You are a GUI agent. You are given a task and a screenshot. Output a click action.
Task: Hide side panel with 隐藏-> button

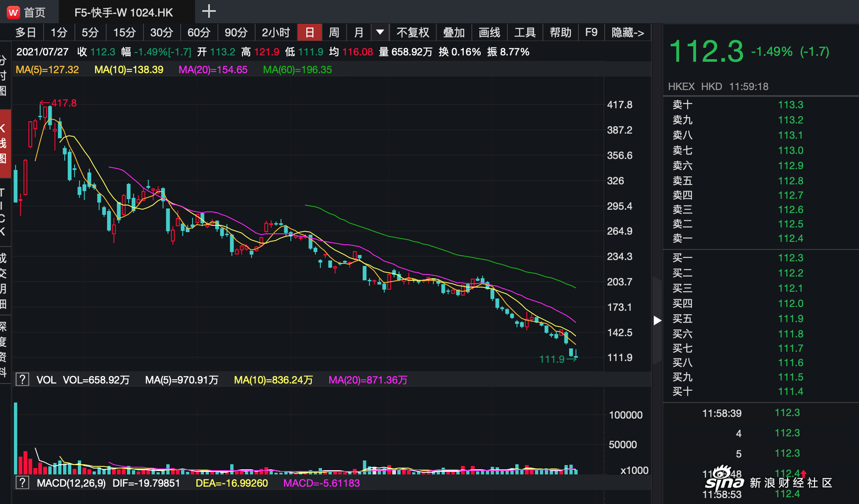(x=628, y=33)
